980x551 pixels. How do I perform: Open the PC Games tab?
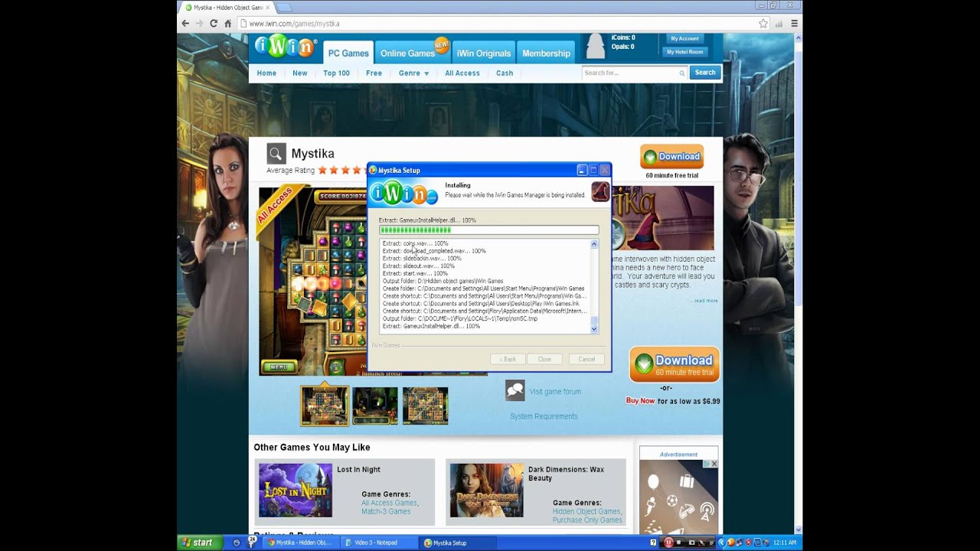[x=348, y=52]
